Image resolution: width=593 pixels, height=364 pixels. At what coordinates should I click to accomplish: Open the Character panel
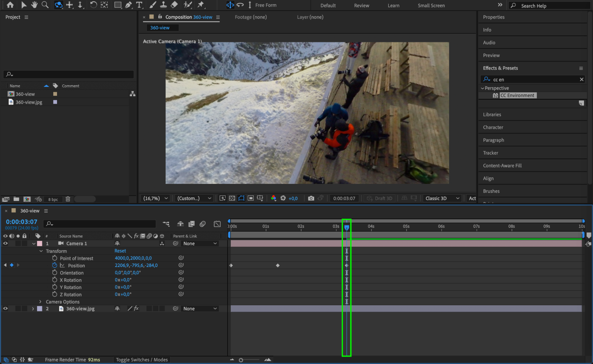coord(493,127)
